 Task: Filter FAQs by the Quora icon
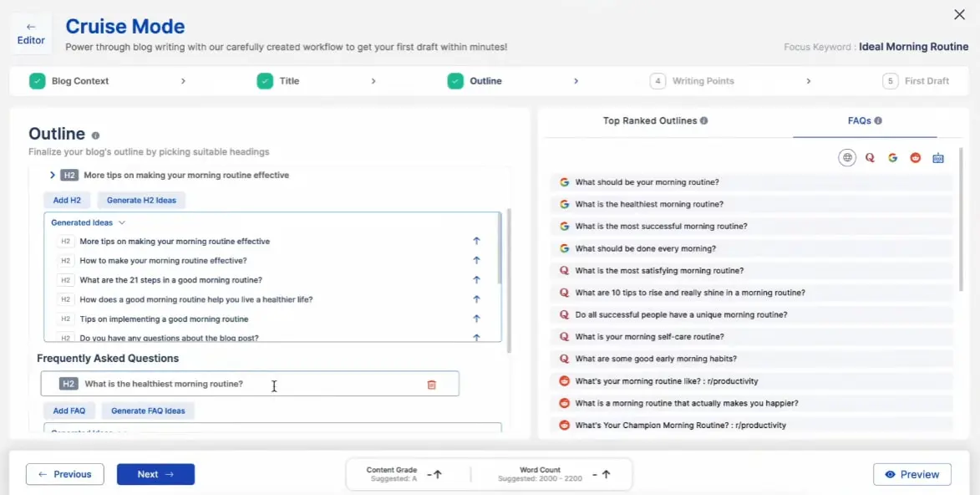pyautogui.click(x=870, y=158)
